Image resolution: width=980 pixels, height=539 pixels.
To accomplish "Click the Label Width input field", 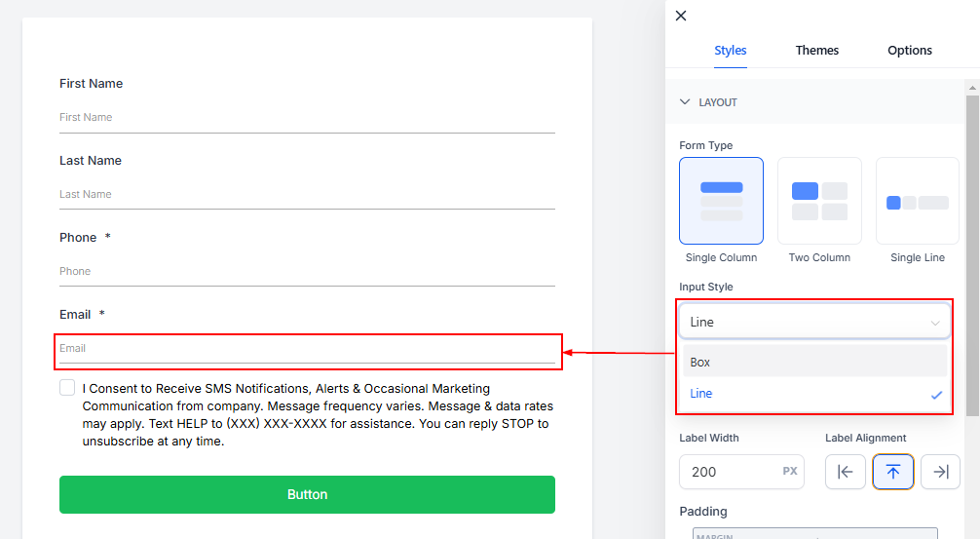I will pos(731,472).
